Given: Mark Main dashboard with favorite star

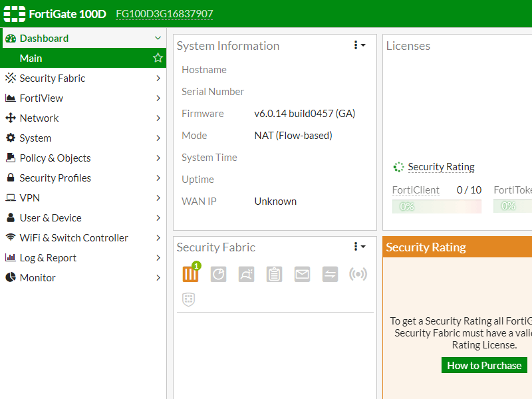Looking at the screenshot, I should 158,58.
